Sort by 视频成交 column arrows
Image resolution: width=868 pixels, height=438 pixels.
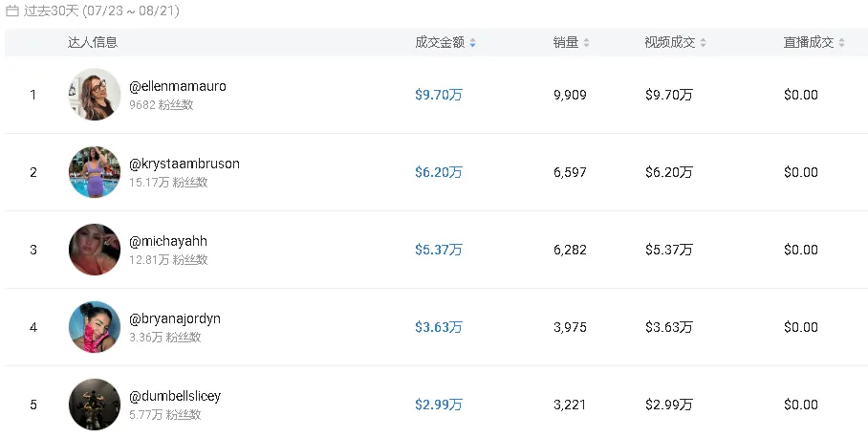point(704,43)
